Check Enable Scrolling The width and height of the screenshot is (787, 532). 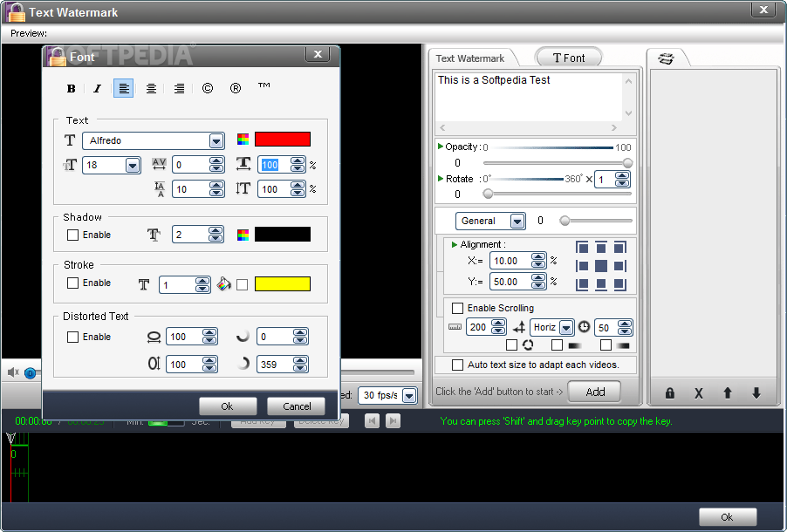pos(457,308)
